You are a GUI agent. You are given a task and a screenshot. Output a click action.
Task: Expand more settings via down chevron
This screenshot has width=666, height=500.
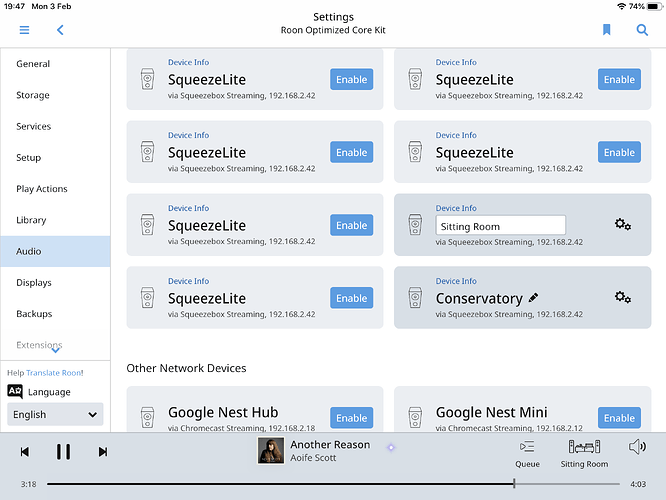(56, 350)
